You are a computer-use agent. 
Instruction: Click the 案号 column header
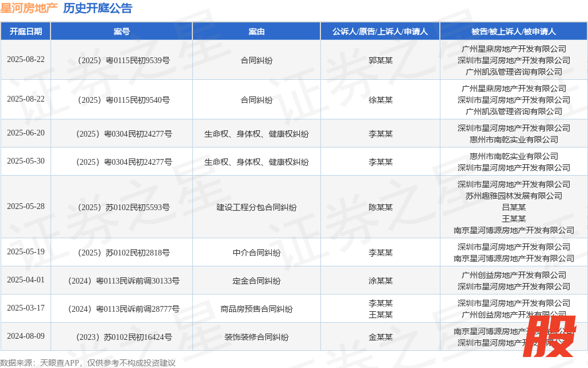coord(121,32)
